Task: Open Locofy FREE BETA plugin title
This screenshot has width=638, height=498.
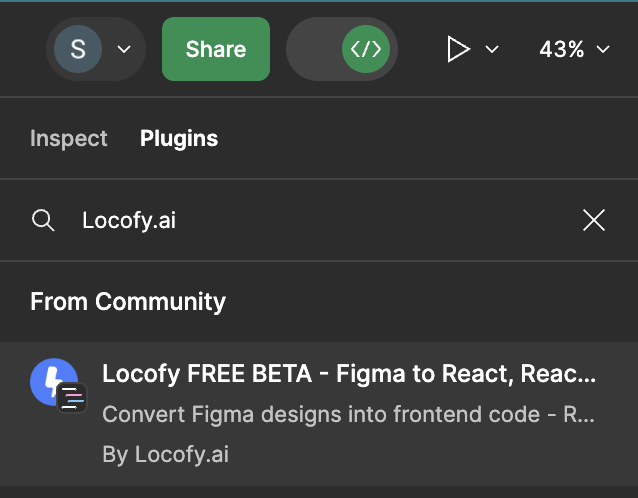Action: coord(349,374)
